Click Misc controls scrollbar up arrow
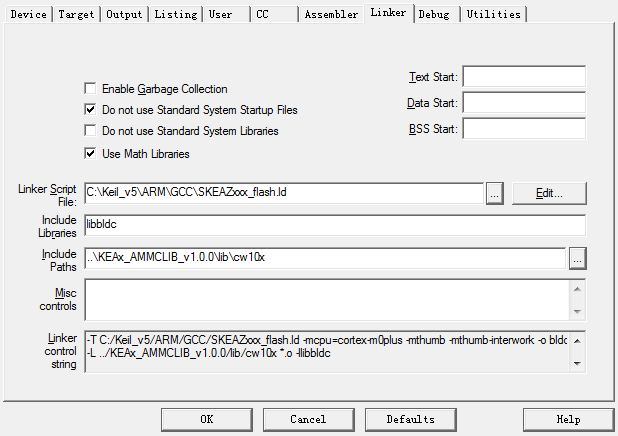The height and width of the screenshot is (436, 618). [x=577, y=289]
